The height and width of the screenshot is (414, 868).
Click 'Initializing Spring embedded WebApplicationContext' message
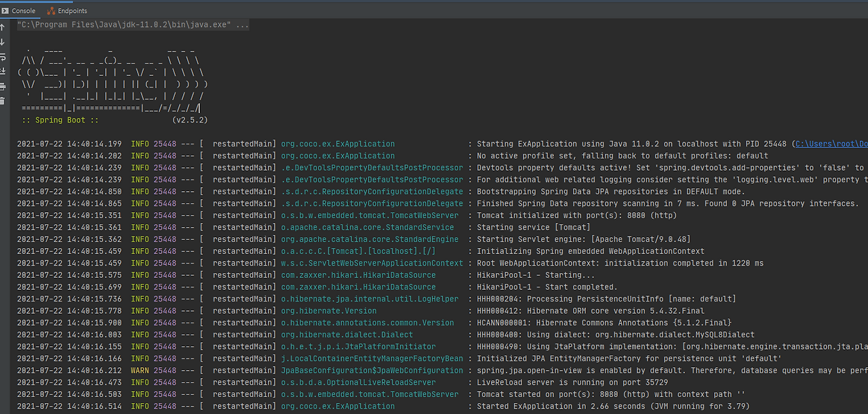[x=591, y=251]
